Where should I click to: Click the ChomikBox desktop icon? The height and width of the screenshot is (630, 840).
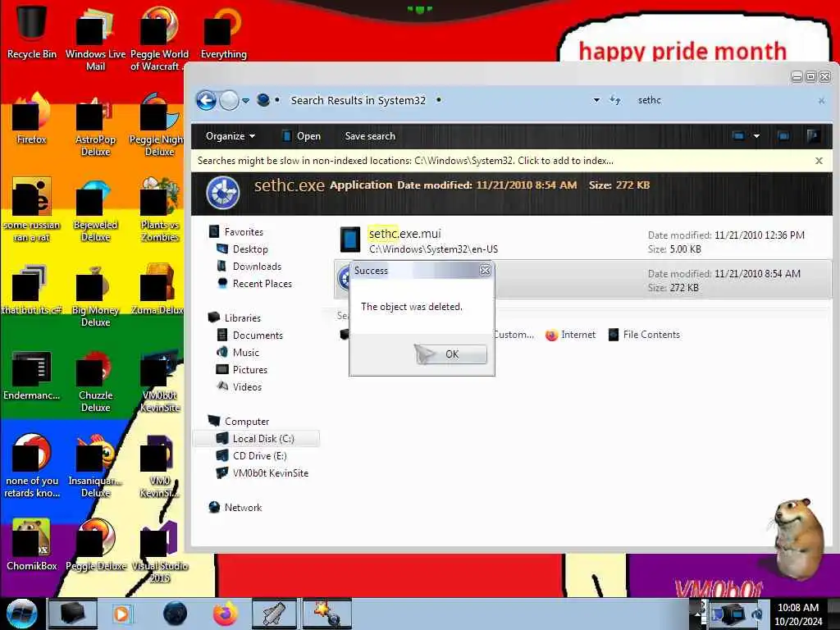(x=32, y=545)
